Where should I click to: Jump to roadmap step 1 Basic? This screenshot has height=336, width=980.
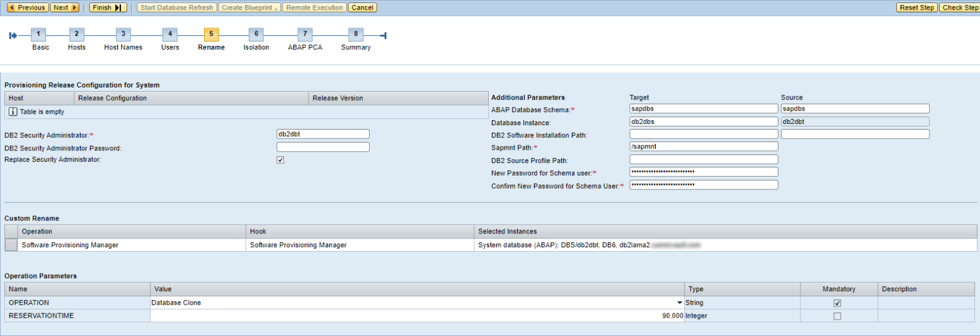coord(38,35)
